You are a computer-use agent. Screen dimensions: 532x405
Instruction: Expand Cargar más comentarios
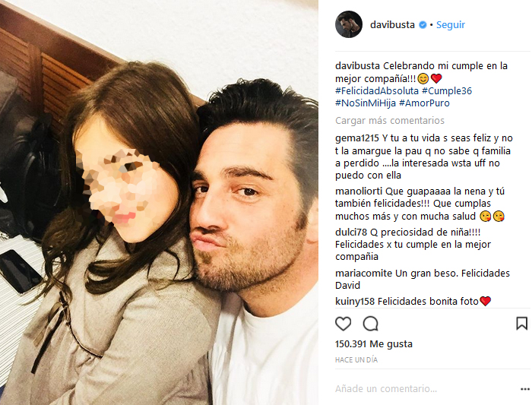coord(389,120)
